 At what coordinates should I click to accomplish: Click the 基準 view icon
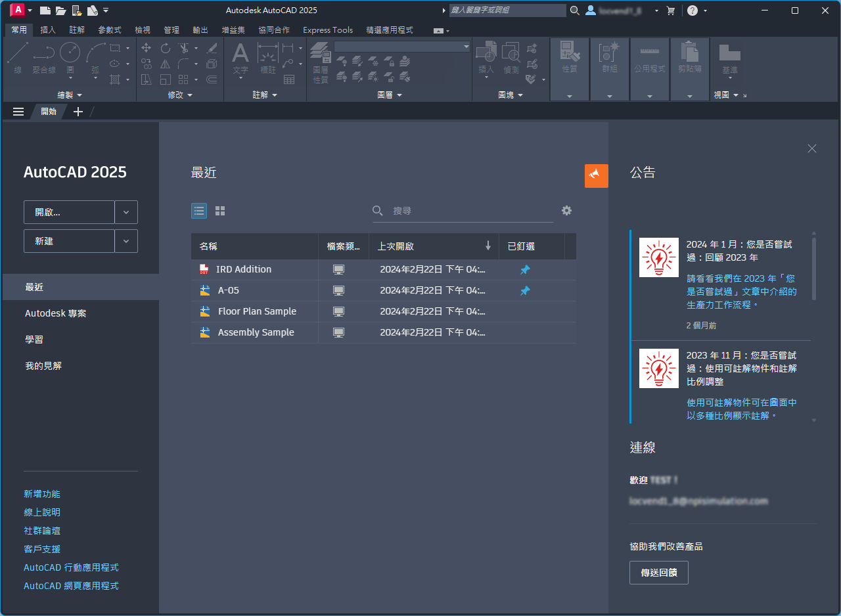tap(730, 58)
